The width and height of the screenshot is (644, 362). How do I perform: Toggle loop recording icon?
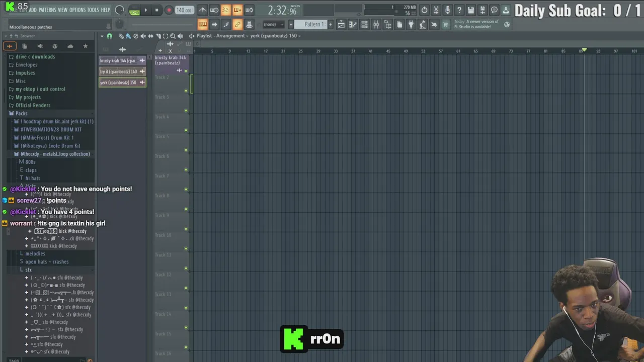click(x=249, y=10)
